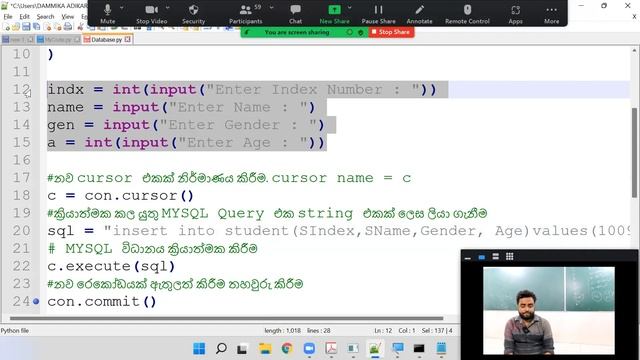The height and width of the screenshot is (360, 640).
Task: Click the presenter's video thumbnail
Action: pos(549,311)
